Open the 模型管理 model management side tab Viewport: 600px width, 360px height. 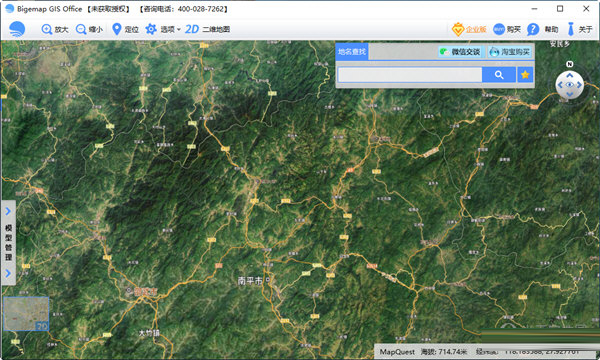pos(8,243)
